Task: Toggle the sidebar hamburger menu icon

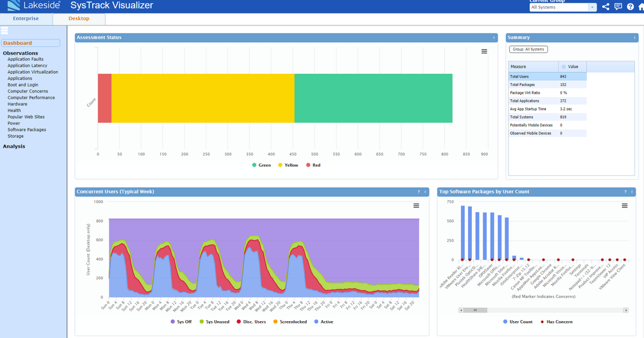Action: [x=5, y=31]
